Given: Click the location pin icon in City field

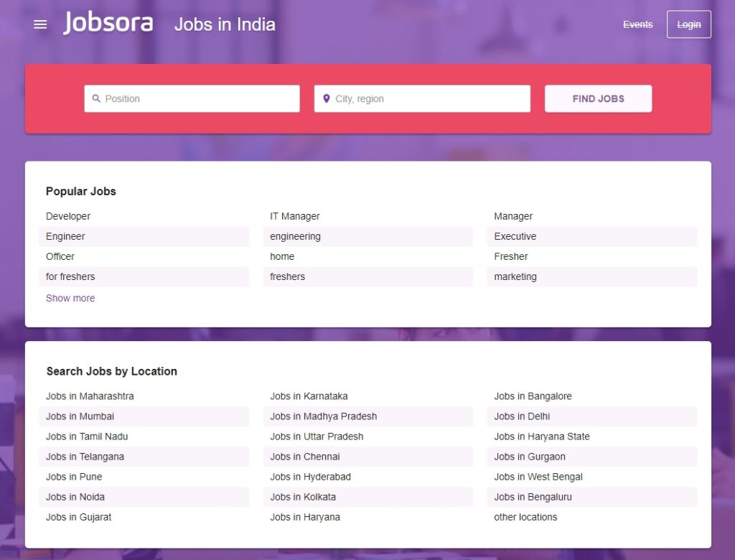Looking at the screenshot, I should pos(327,98).
